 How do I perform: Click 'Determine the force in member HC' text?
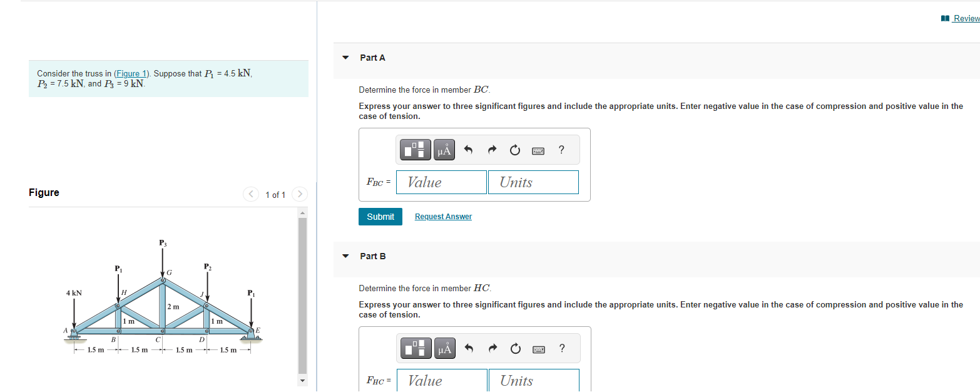(425, 288)
